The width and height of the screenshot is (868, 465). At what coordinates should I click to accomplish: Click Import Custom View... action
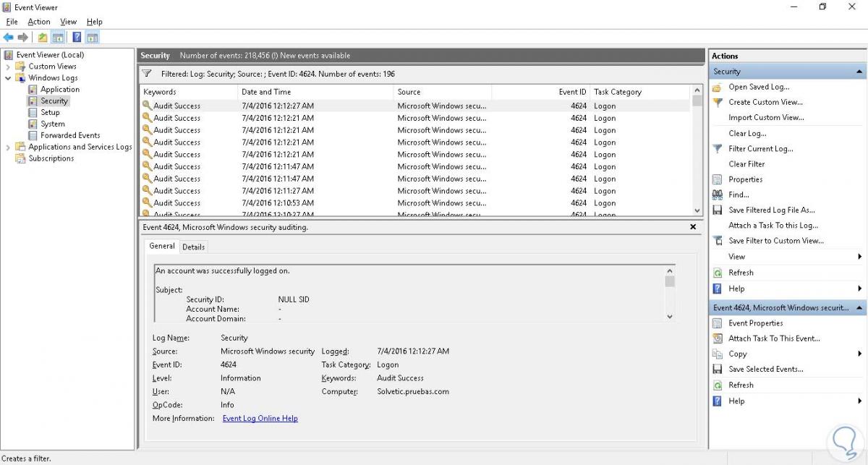point(766,117)
